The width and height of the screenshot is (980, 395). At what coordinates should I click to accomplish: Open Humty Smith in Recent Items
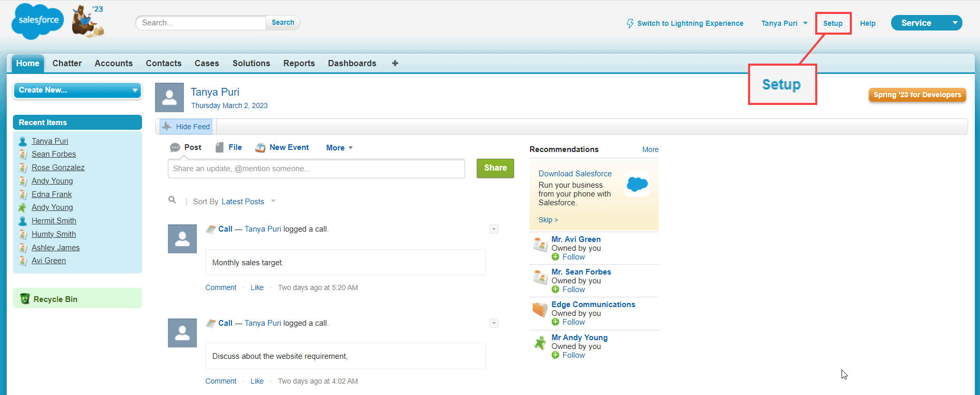click(x=54, y=234)
